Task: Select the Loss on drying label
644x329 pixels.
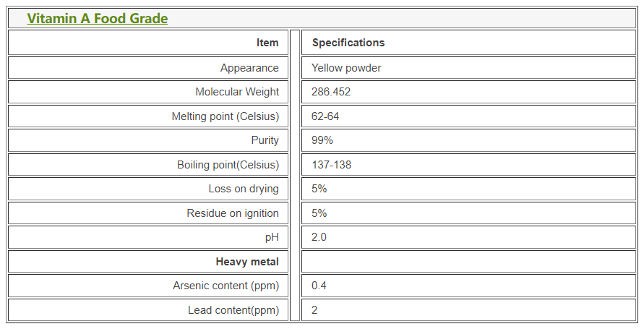Action: (244, 189)
